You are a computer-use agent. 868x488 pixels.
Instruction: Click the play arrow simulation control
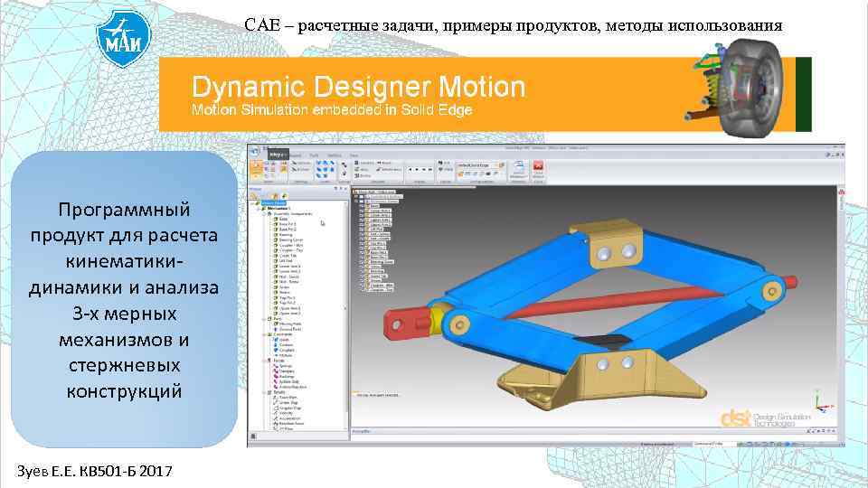(417, 169)
